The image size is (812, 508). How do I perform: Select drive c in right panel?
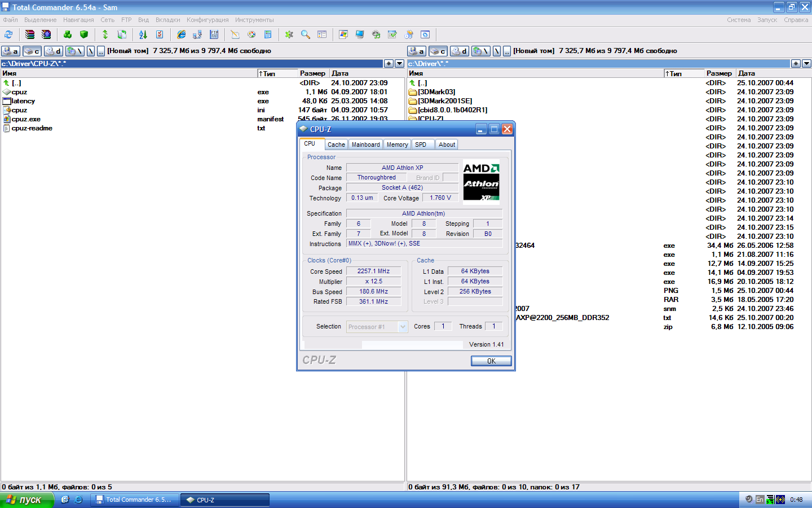[x=438, y=51]
